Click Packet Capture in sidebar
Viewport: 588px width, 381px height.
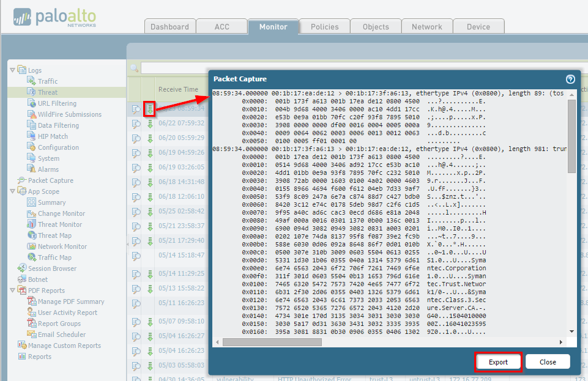51,180
